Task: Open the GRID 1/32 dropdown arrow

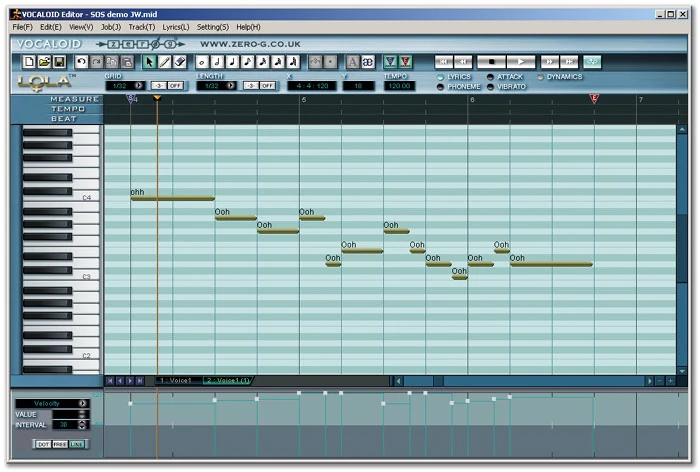Action: point(139,85)
